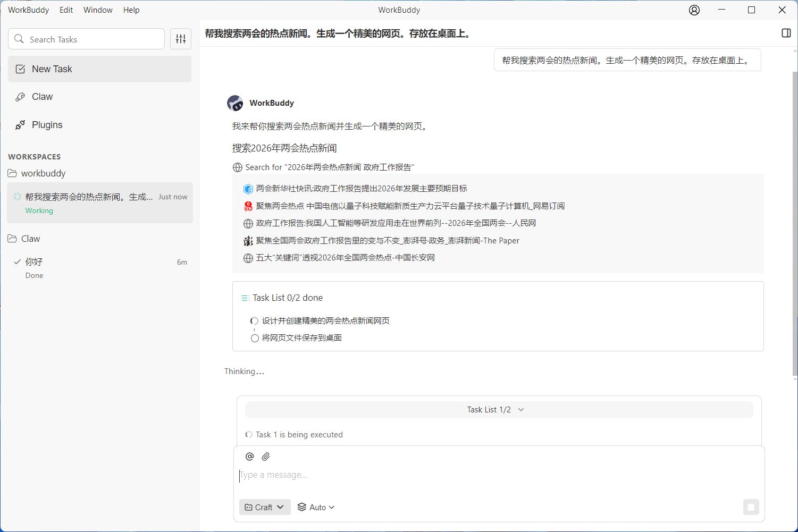Click the search magnifier icon
Screen dimensions: 798x532
point(19,39)
